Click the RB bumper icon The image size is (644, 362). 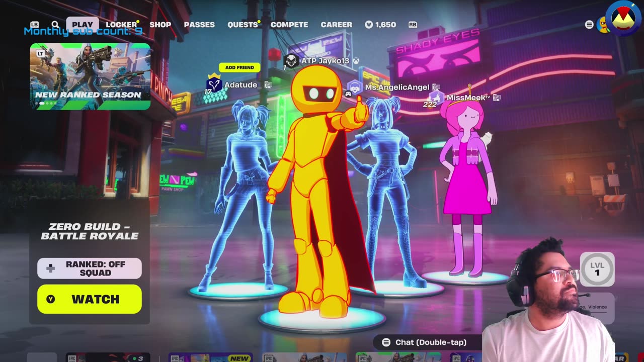413,25
